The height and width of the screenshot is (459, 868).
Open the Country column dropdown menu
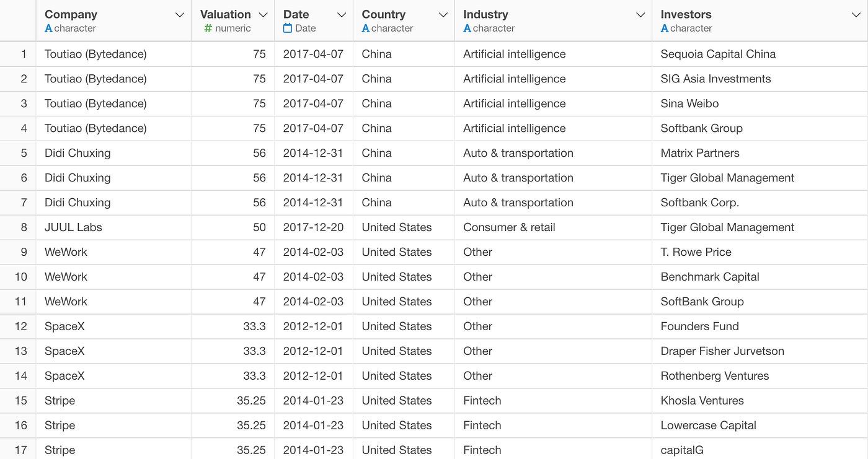(443, 14)
